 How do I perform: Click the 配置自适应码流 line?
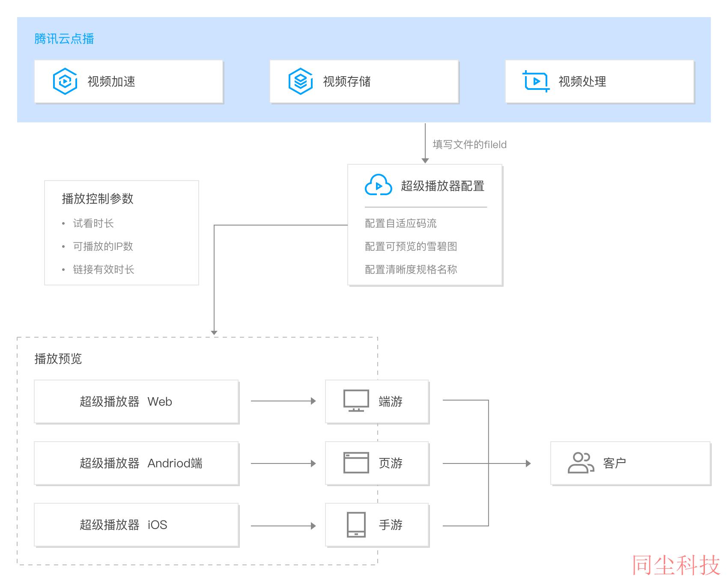click(401, 223)
